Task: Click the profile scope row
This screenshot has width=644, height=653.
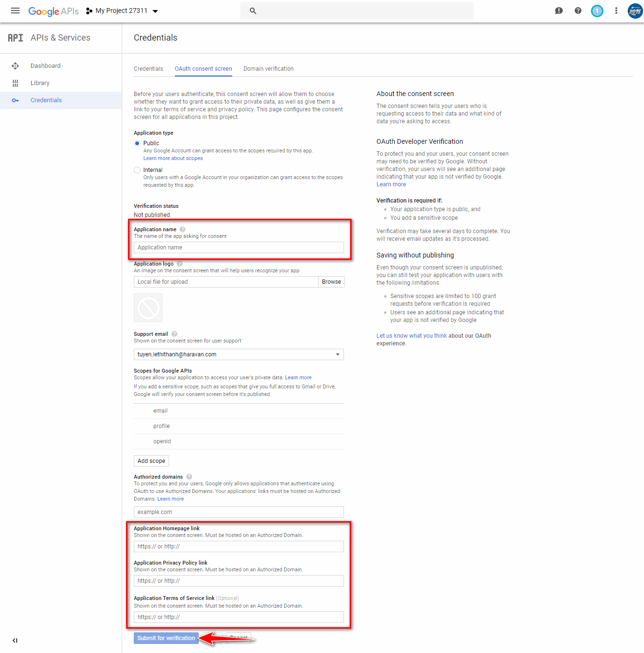Action: click(x=239, y=426)
